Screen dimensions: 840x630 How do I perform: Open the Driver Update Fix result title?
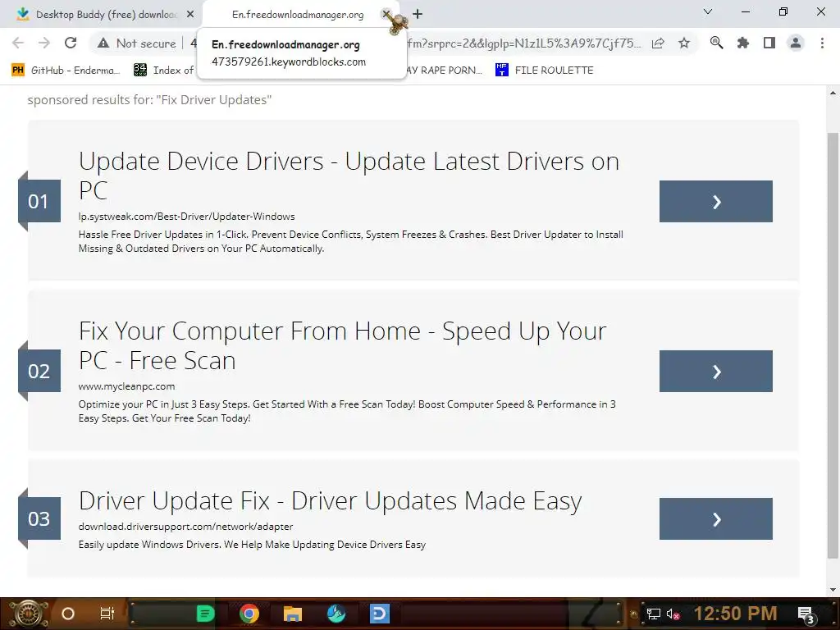330,501
